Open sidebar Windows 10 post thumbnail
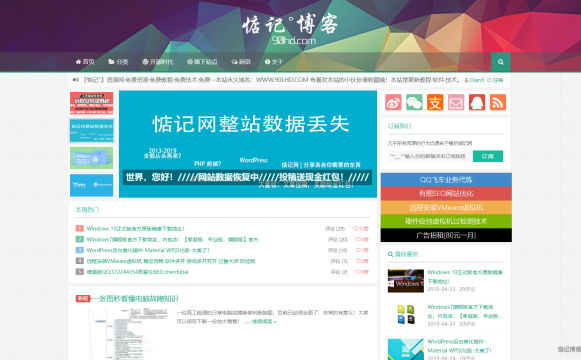Screen dimensions: 581x360 (x=406, y=281)
